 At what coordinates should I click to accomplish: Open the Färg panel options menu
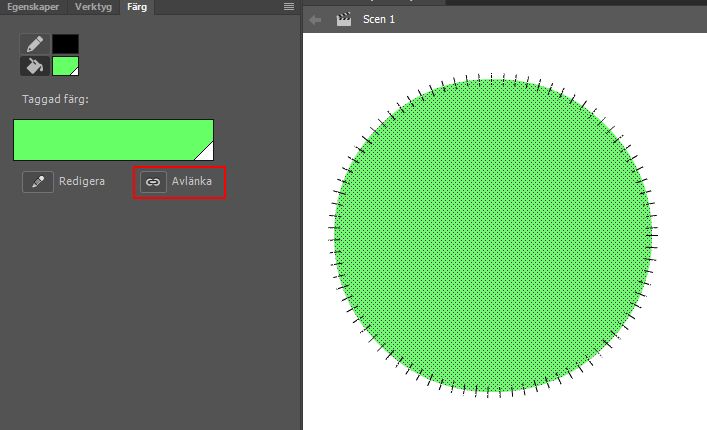[x=289, y=6]
